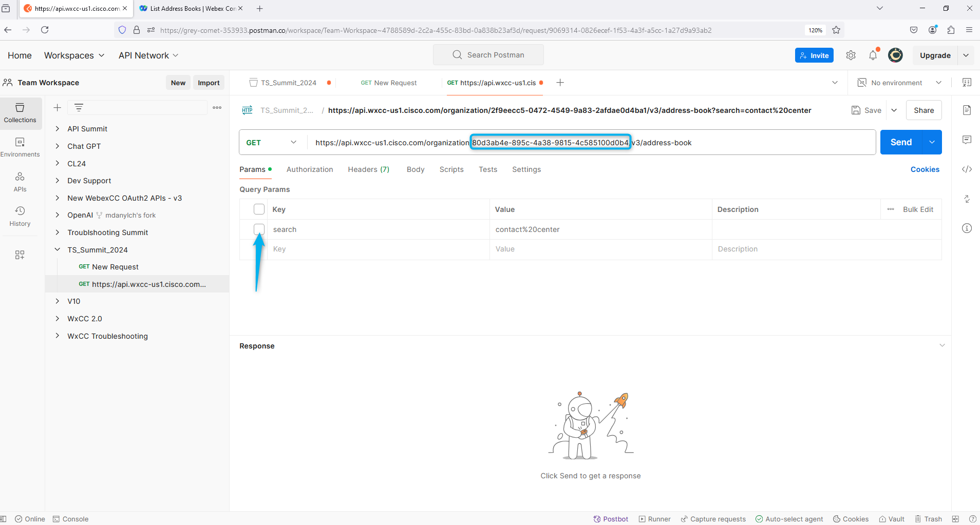The width and height of the screenshot is (980, 525).
Task: Open the request info icon
Action: click(967, 228)
